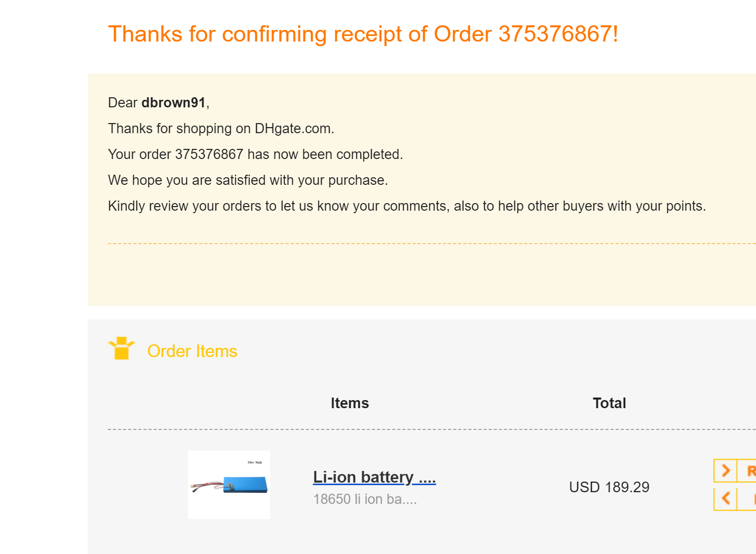This screenshot has height=554, width=756.
Task: Open the Li-ion battery product link
Action: click(x=374, y=477)
